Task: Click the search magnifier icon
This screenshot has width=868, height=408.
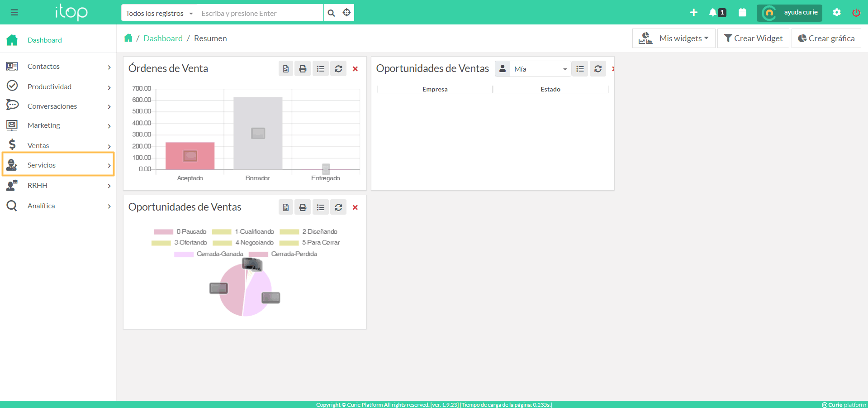Action: coord(331,13)
